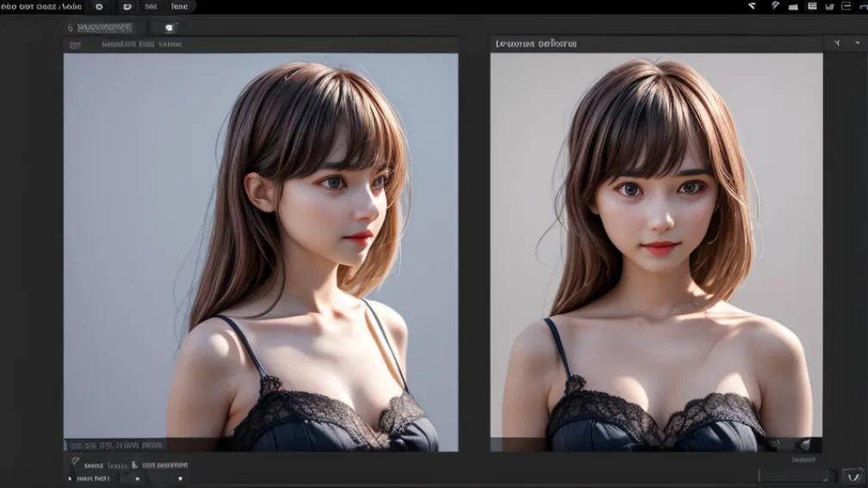This screenshot has width=868, height=488.
Task: Click the right portrait image preview
Action: 656,251
